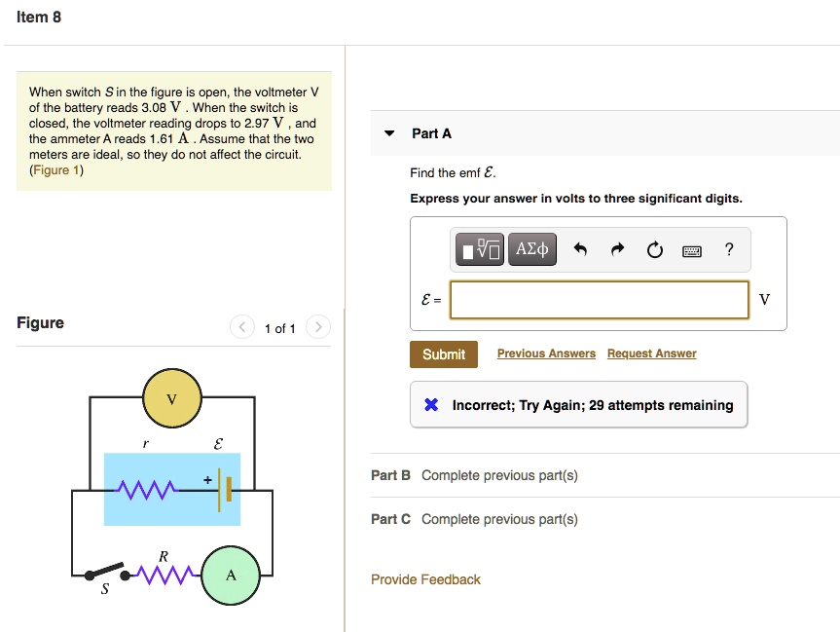Image resolution: width=840 pixels, height=632 pixels.
Task: Open the math templates (square root) button
Action: click(x=481, y=250)
